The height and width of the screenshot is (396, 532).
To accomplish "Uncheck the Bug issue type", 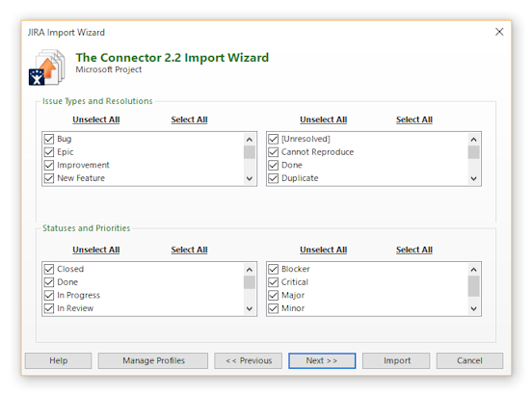I will point(49,139).
